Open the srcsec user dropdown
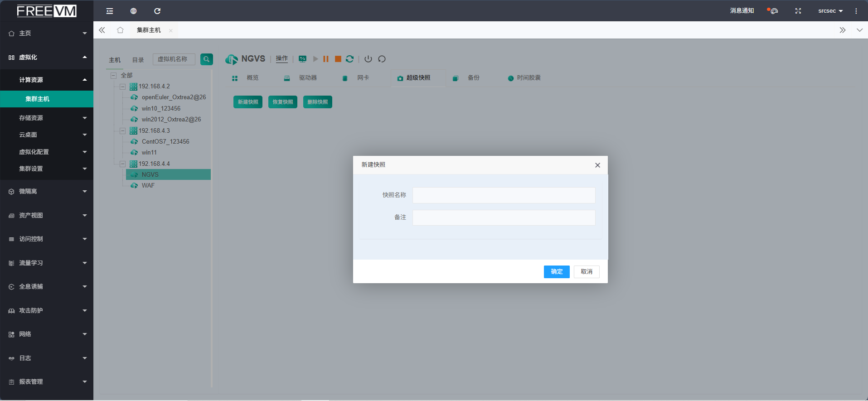This screenshot has height=401, width=868. tap(830, 11)
